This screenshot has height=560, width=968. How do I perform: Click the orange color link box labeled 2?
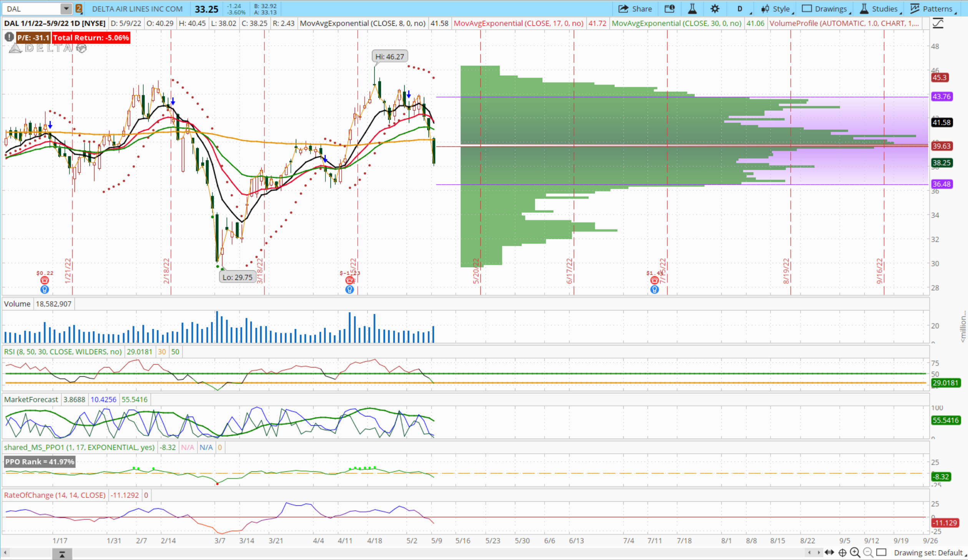[x=78, y=8]
